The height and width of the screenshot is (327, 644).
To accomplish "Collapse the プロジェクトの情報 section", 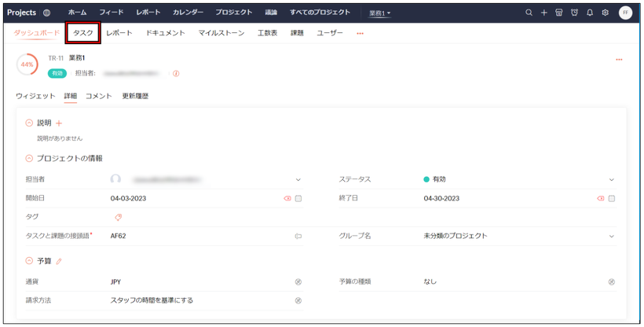I will point(30,158).
